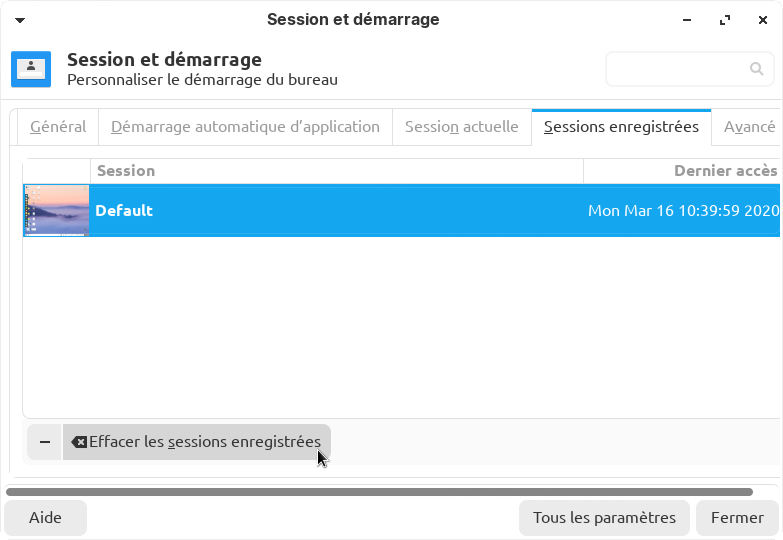
Task: Switch to the Général tab
Action: [58, 127]
